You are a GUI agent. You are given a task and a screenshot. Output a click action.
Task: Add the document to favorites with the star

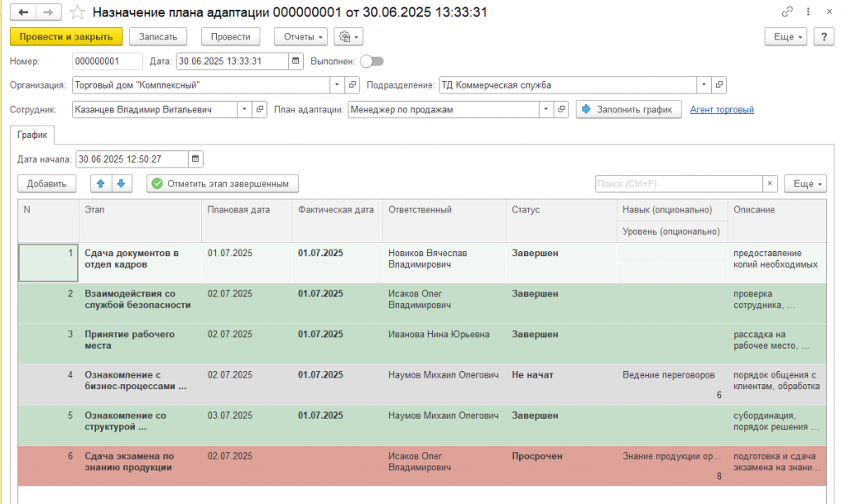point(77,11)
